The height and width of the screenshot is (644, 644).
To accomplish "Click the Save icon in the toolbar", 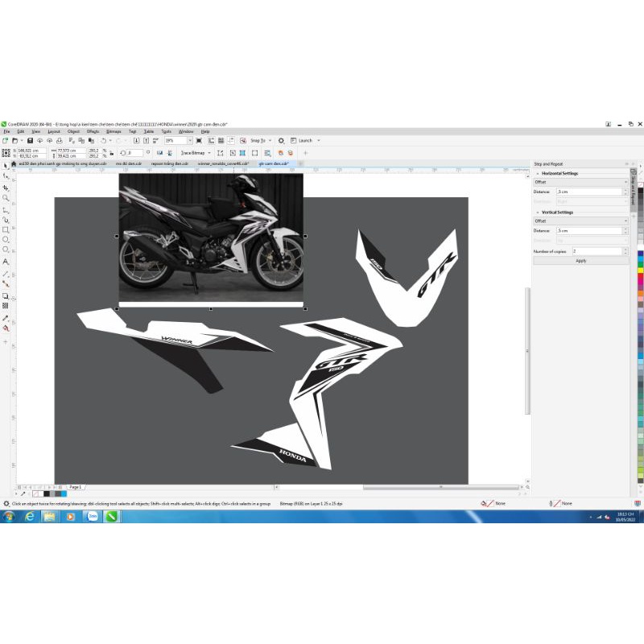I will (x=30, y=141).
